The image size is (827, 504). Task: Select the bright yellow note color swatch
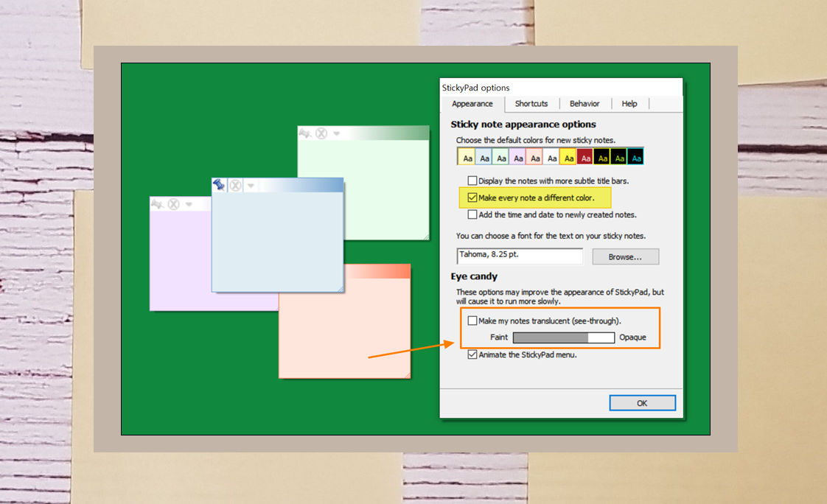568,158
